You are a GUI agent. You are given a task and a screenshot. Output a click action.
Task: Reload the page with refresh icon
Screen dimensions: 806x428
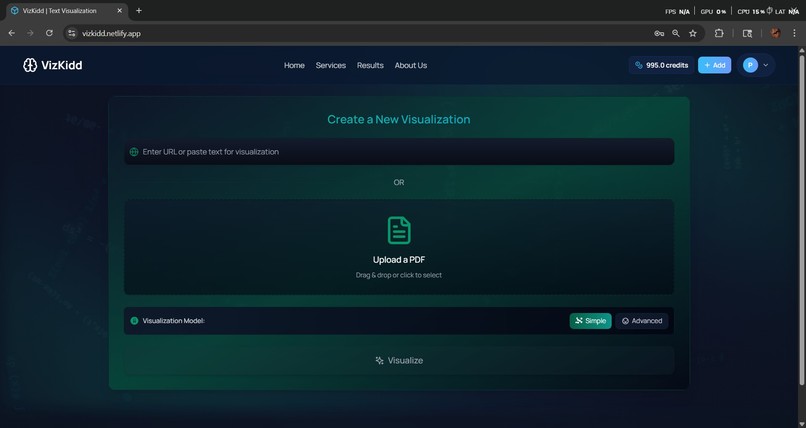[49, 33]
